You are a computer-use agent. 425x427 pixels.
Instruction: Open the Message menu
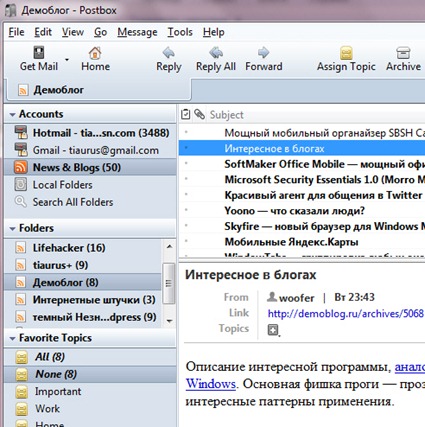pos(137,32)
